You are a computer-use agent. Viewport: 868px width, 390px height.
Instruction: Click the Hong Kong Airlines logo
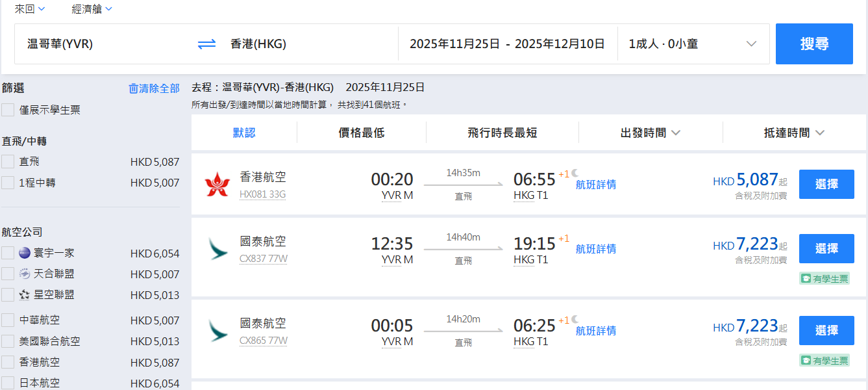217,185
